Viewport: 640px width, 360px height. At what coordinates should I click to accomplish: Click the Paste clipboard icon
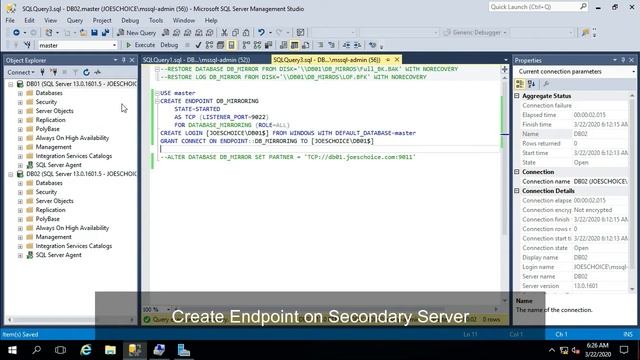[x=246, y=32]
